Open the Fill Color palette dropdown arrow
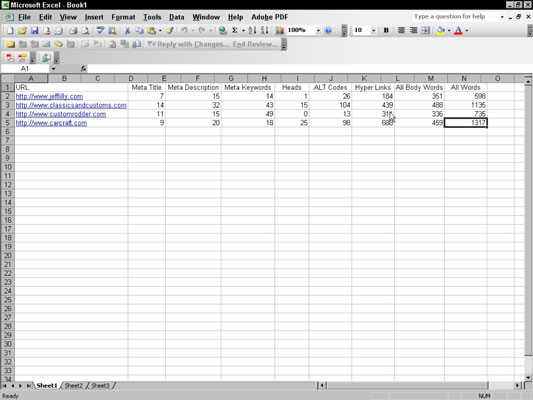533x400 pixels. point(449,31)
